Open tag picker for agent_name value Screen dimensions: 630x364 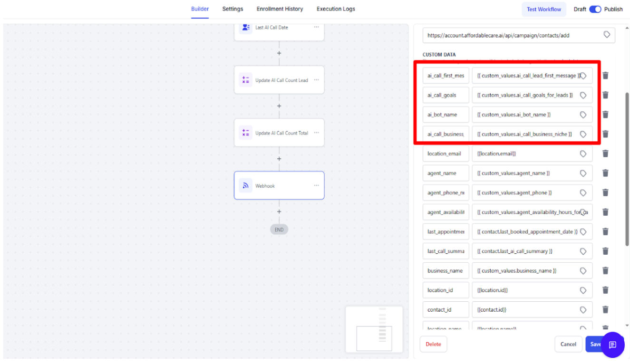click(583, 173)
